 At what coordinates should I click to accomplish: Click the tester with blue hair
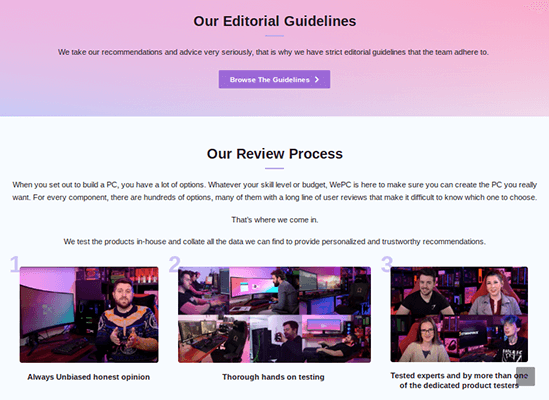(511, 338)
